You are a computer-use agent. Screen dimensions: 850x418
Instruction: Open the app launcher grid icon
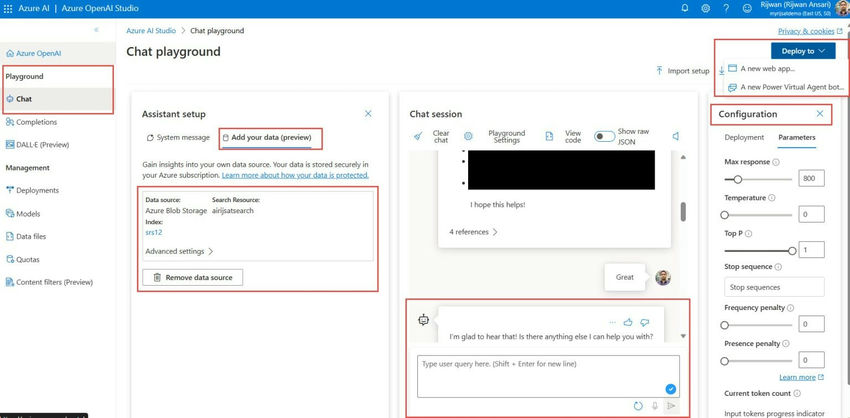(8, 8)
